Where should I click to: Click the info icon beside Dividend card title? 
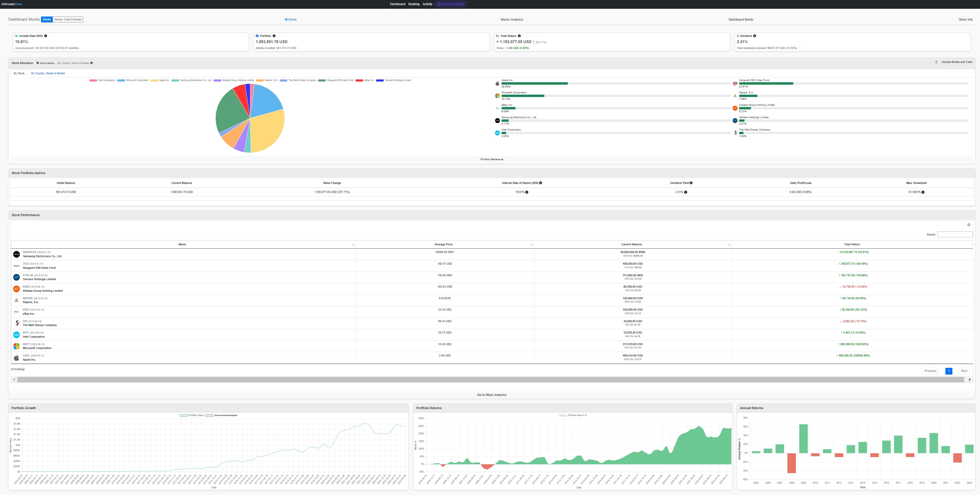754,36
